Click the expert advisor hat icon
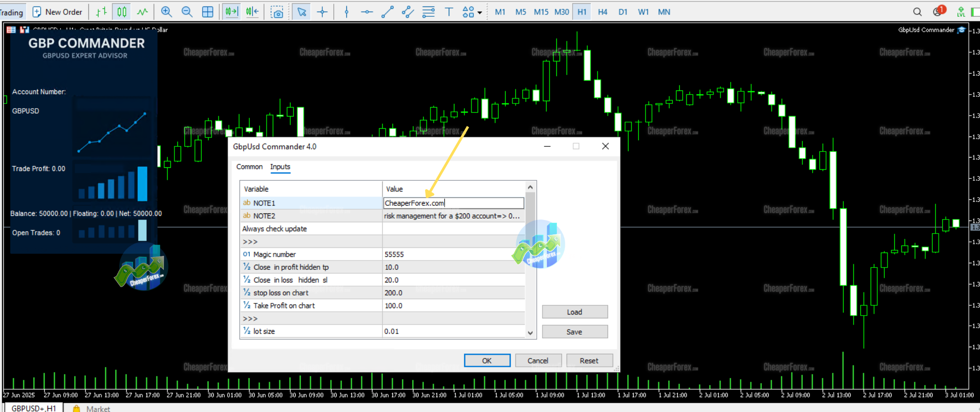This screenshot has width=980, height=412. tap(962, 30)
